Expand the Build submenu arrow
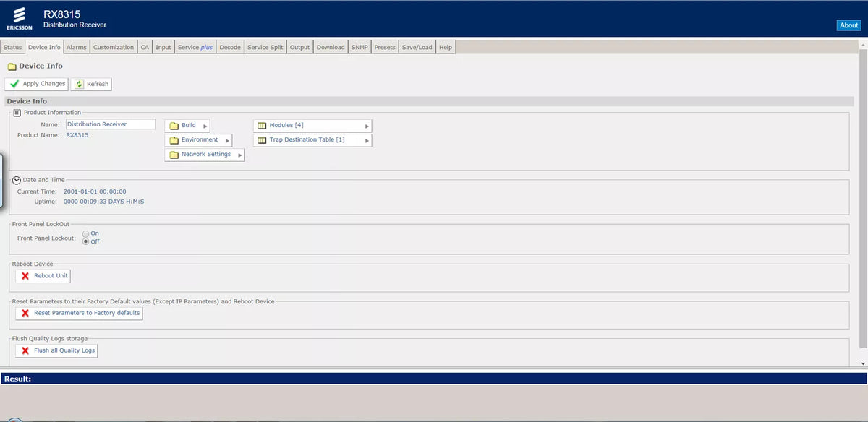The height and width of the screenshot is (422, 868). click(205, 126)
